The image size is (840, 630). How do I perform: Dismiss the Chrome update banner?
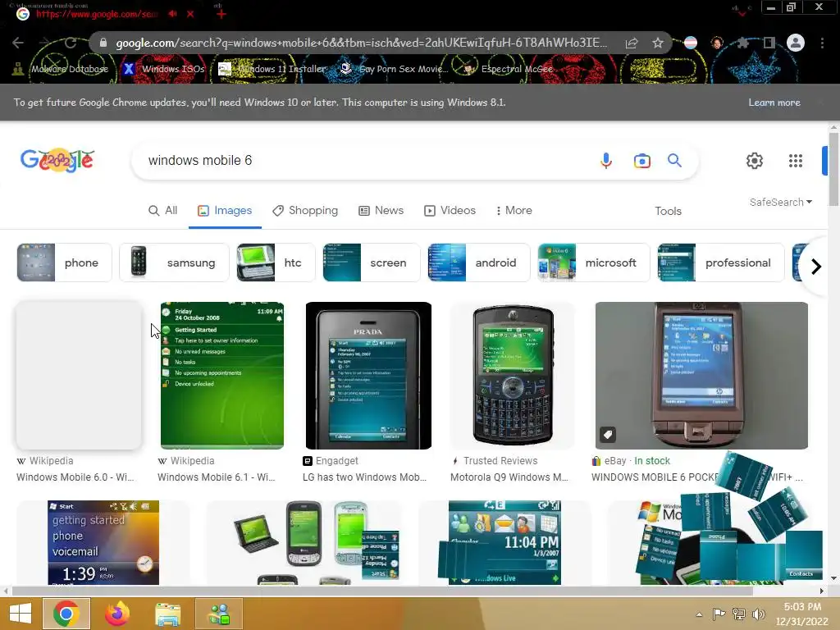click(820, 103)
